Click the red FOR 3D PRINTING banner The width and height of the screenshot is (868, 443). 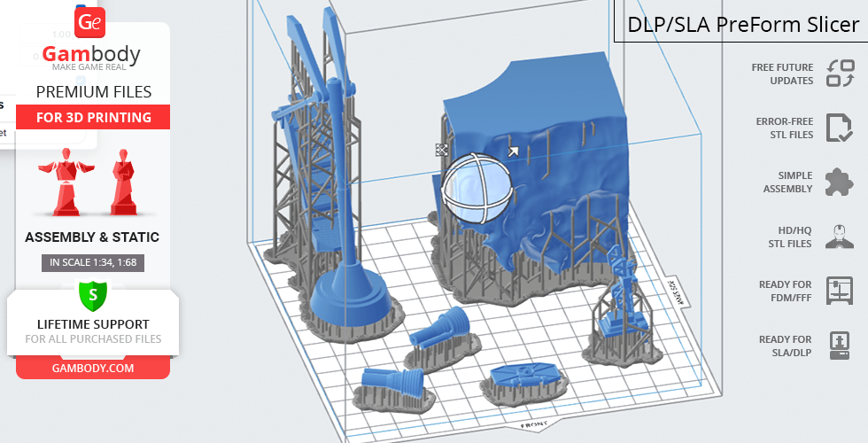pyautogui.click(x=93, y=117)
